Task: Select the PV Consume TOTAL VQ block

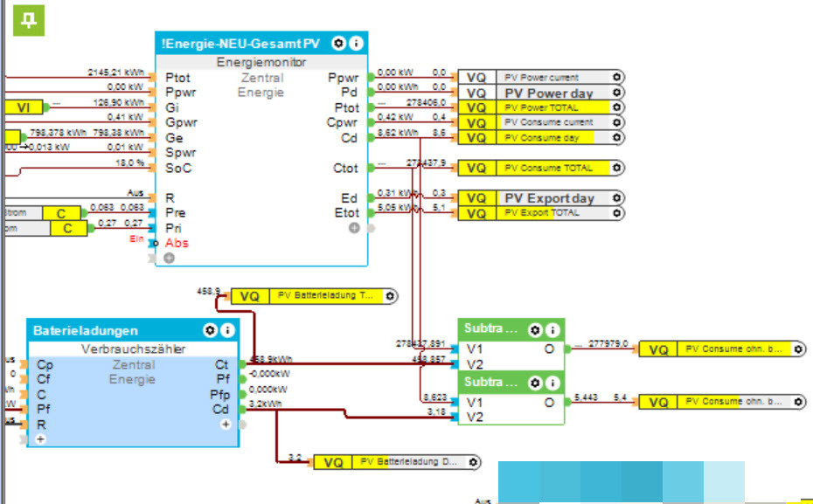Action: (541, 168)
